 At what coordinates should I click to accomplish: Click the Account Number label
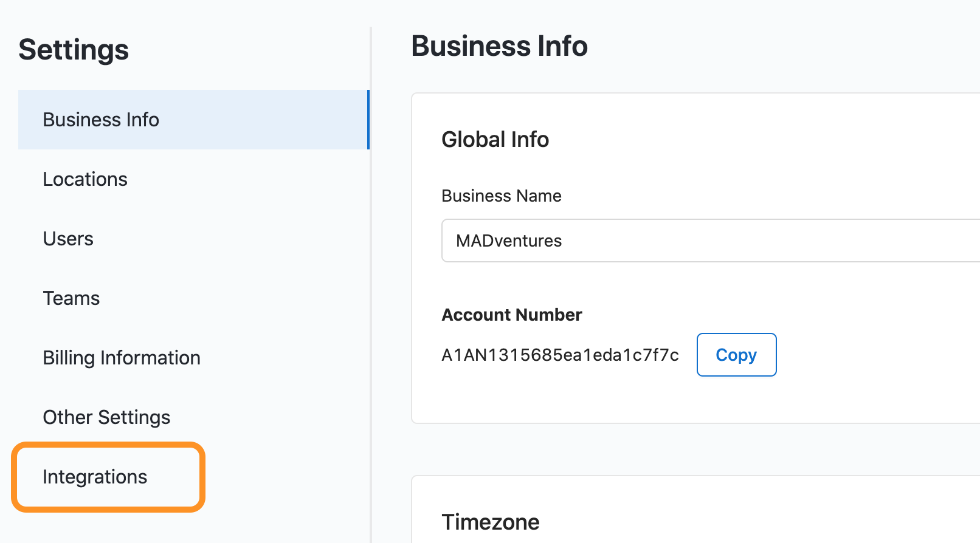pos(512,315)
